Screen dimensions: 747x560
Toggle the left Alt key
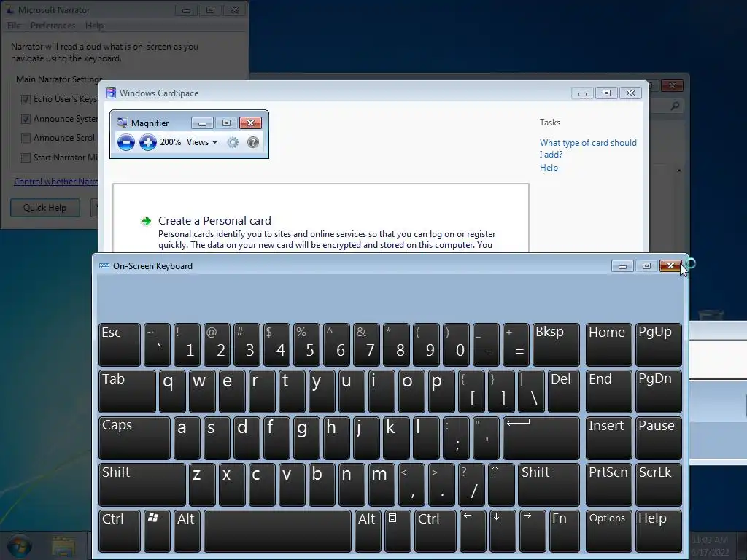187,531
